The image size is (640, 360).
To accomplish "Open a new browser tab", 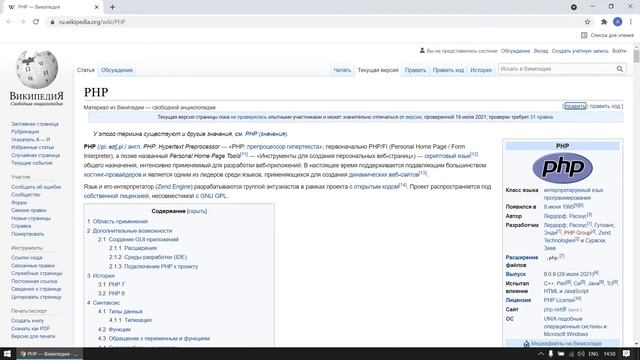I will click(112, 7).
